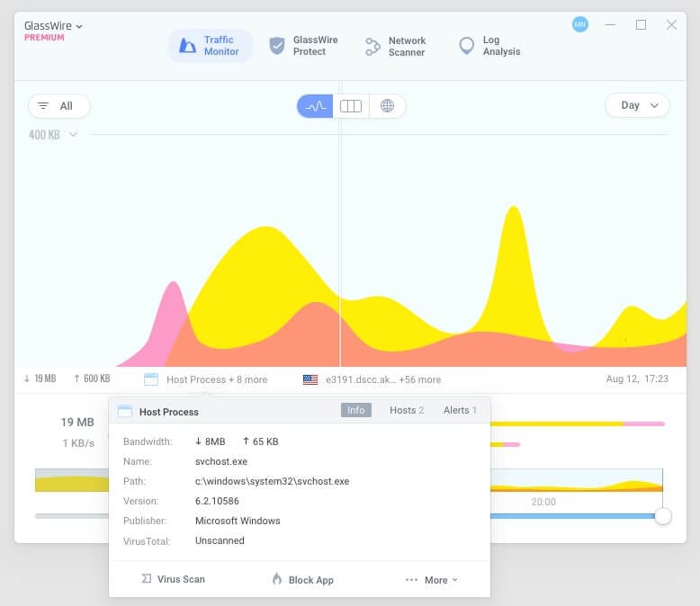700x606 pixels.
Task: Maximize the GlassWire window
Action: point(641,24)
